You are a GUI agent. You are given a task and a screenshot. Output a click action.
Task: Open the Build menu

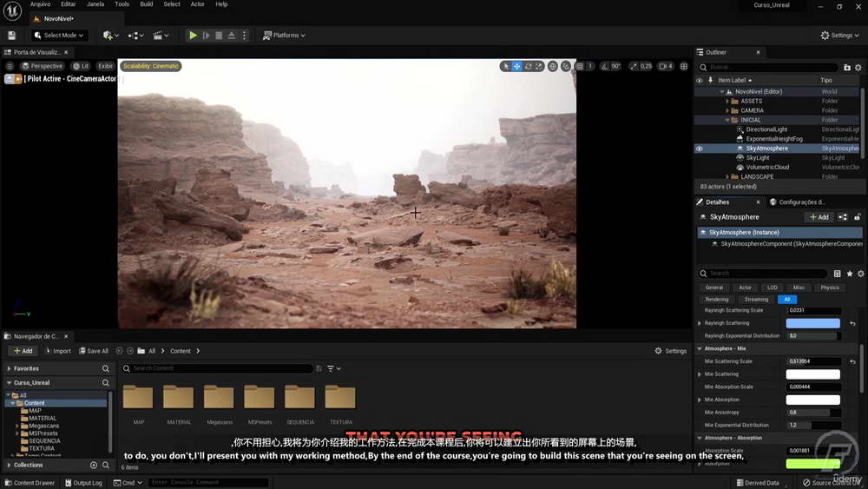click(x=147, y=4)
